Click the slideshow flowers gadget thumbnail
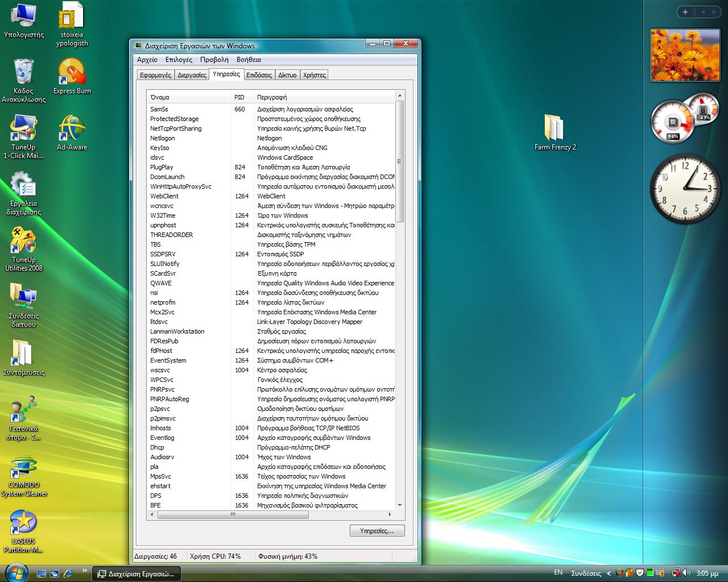Screen dimensions: 728x582 pos(684,55)
